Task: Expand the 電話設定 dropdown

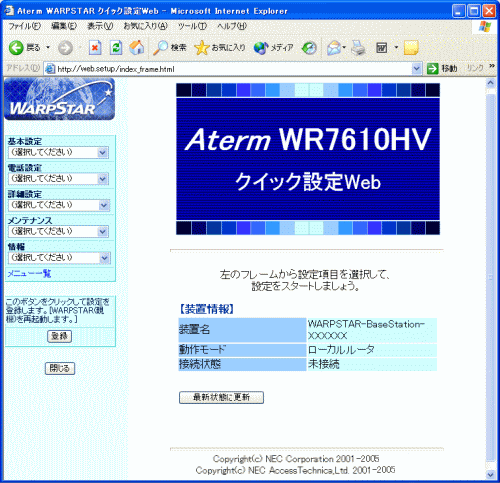Action: point(58,179)
